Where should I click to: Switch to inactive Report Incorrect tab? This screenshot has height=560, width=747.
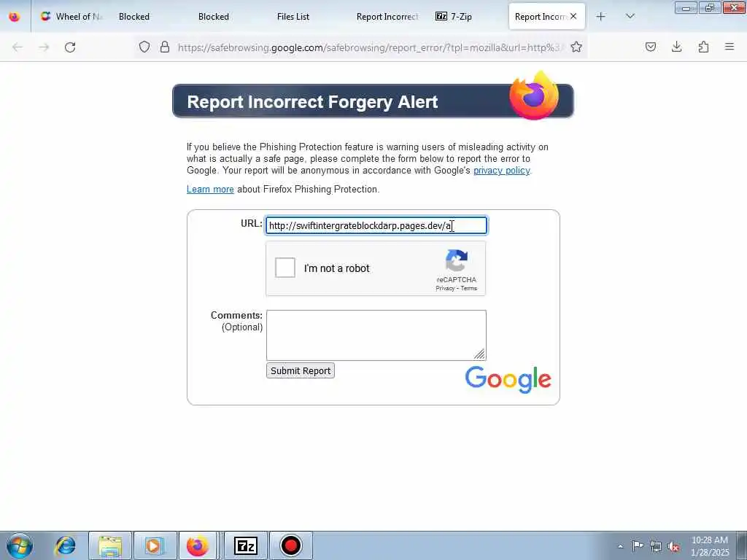(x=387, y=17)
